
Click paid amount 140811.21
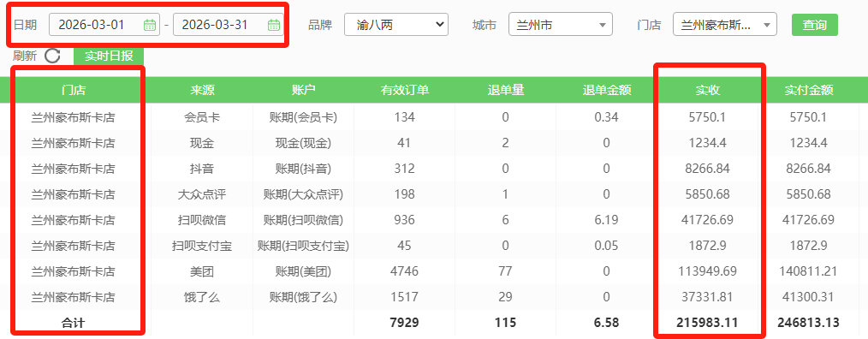[809, 271]
